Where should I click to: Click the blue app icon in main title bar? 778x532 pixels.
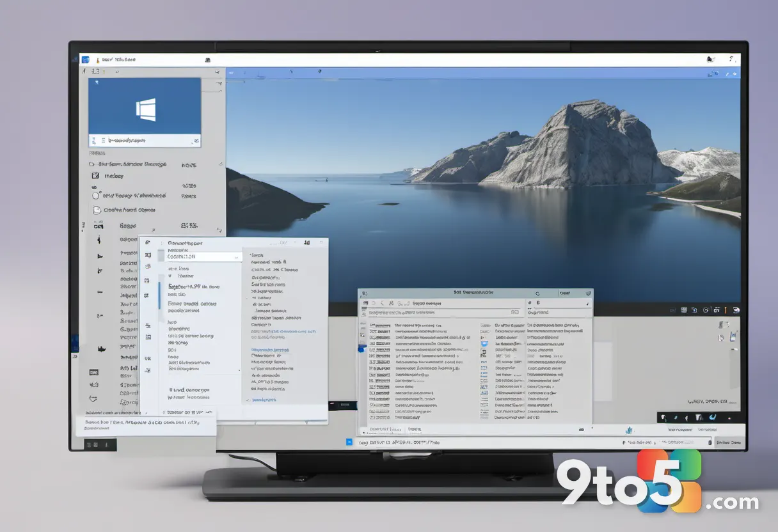coord(84,59)
